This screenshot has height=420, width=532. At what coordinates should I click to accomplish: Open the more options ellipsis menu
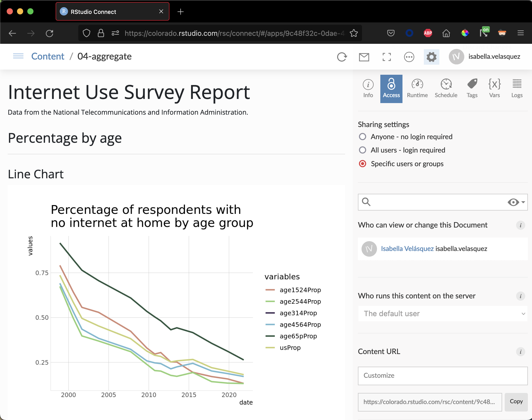click(x=409, y=57)
